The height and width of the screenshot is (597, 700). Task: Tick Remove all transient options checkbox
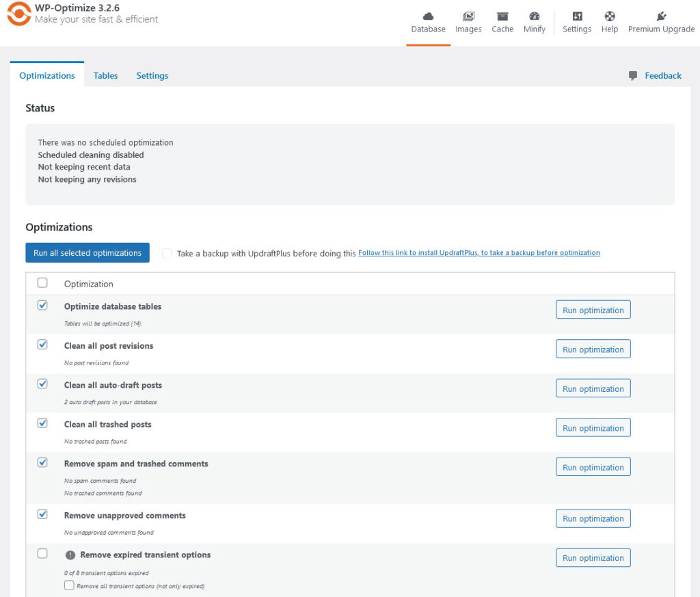pos(69,585)
